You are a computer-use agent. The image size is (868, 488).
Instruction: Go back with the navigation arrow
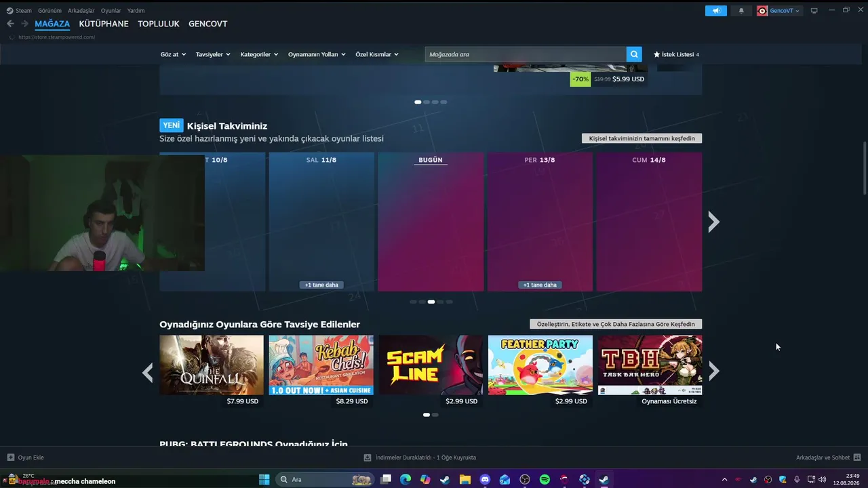pos(10,24)
